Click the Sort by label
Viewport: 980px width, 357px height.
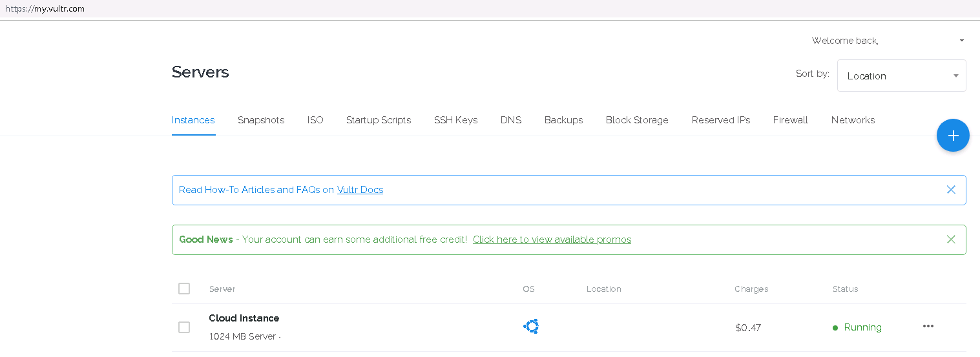[813, 74]
